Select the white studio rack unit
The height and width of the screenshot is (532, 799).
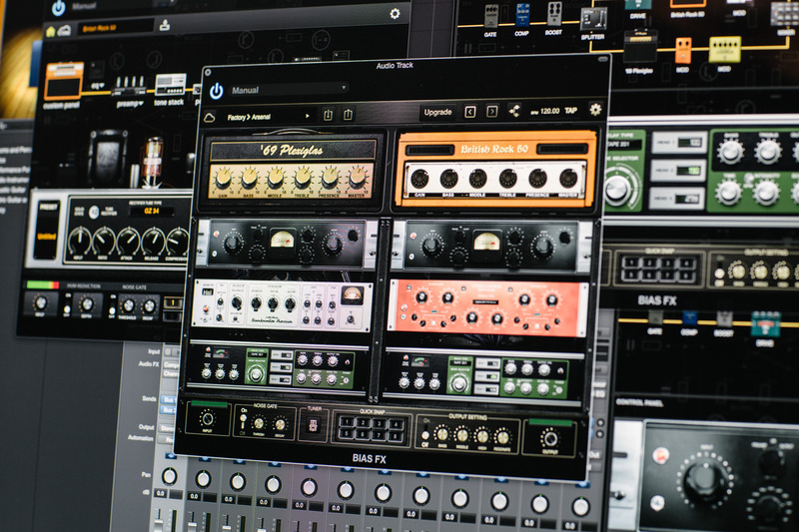282,305
